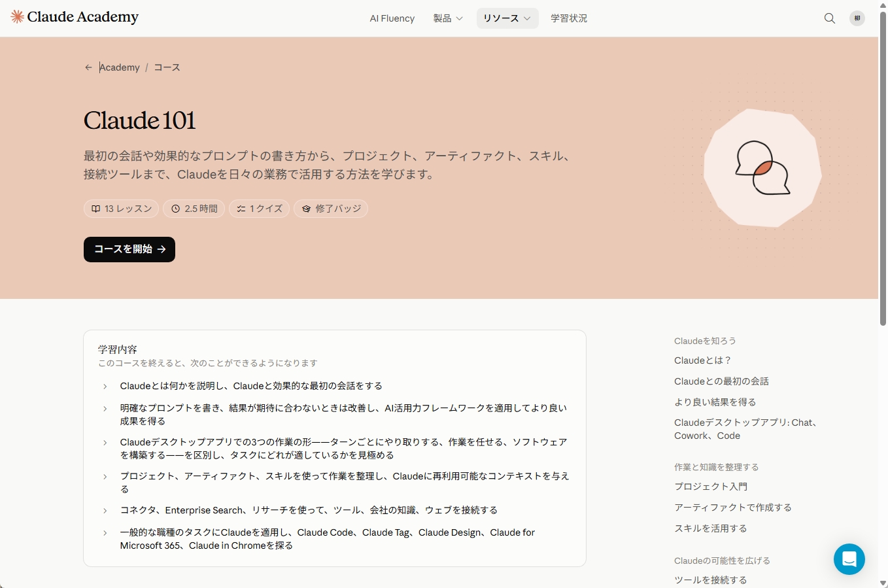Open the スキルを活用する lesson link
888x588 pixels.
tap(710, 528)
